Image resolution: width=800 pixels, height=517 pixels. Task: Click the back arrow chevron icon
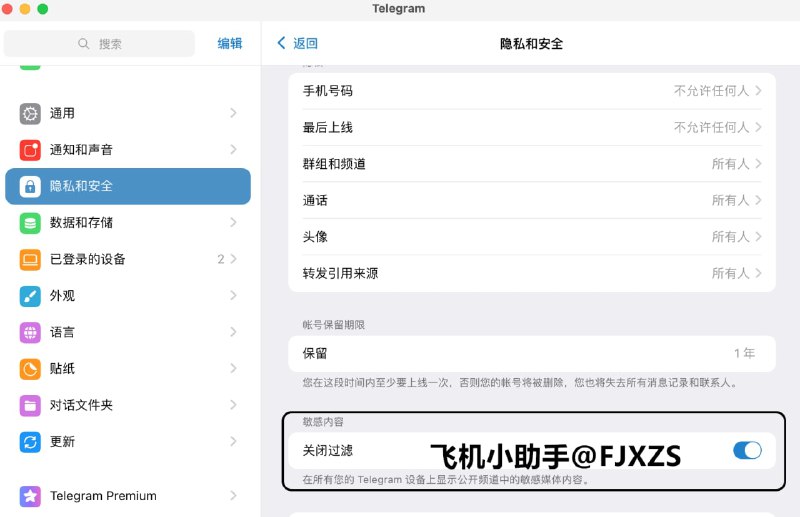(x=281, y=43)
